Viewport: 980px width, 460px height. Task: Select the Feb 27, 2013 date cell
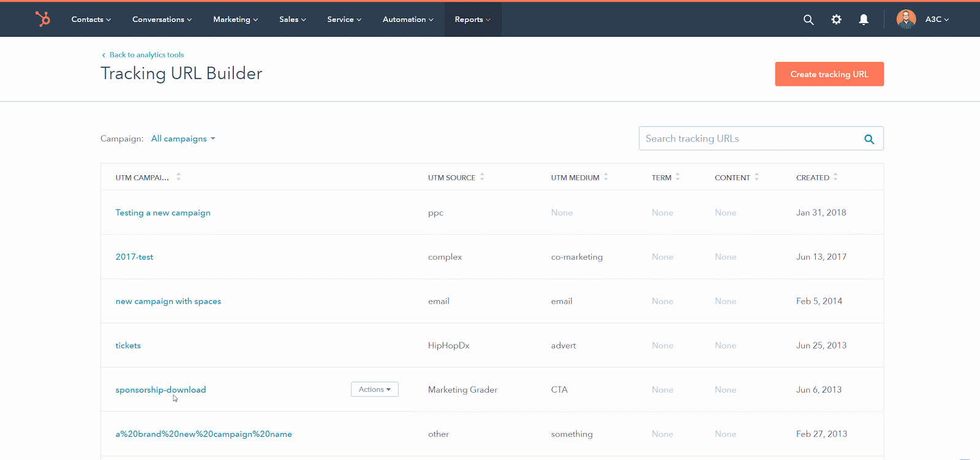821,434
